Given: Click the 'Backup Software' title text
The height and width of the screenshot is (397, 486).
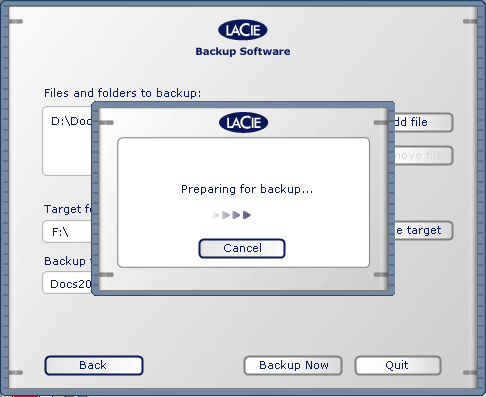Looking at the screenshot, I should coord(243,51).
